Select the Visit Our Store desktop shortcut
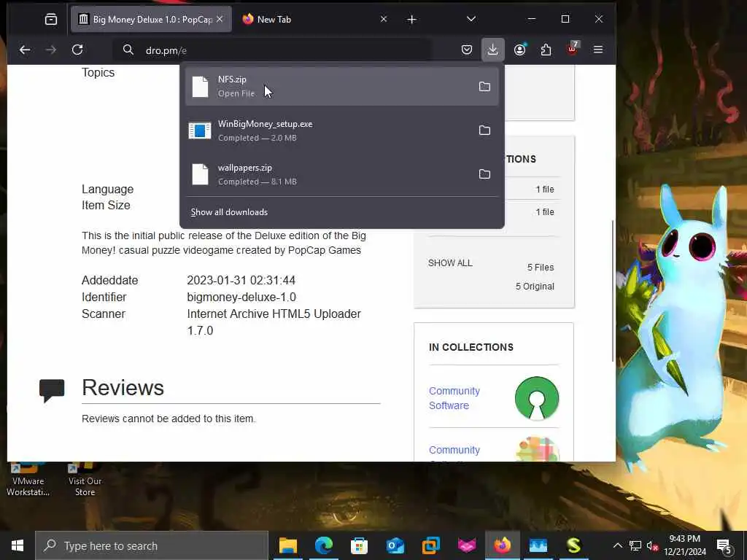The image size is (747, 560). tap(85, 480)
